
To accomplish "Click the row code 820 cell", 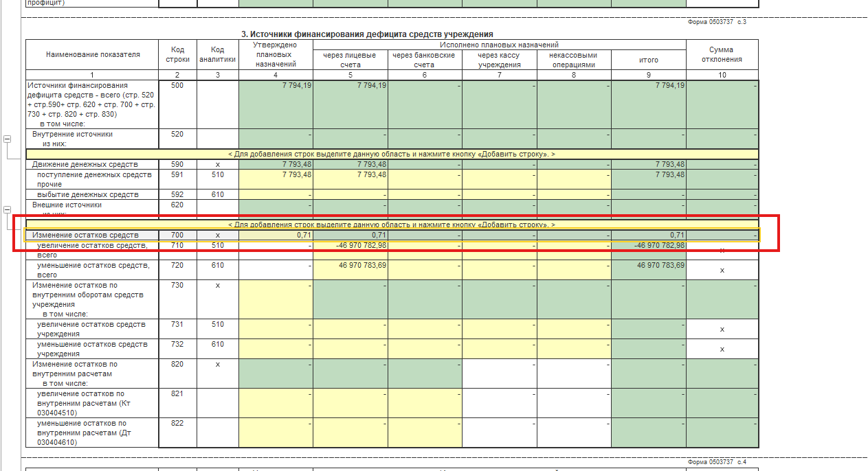I will tap(178, 374).
